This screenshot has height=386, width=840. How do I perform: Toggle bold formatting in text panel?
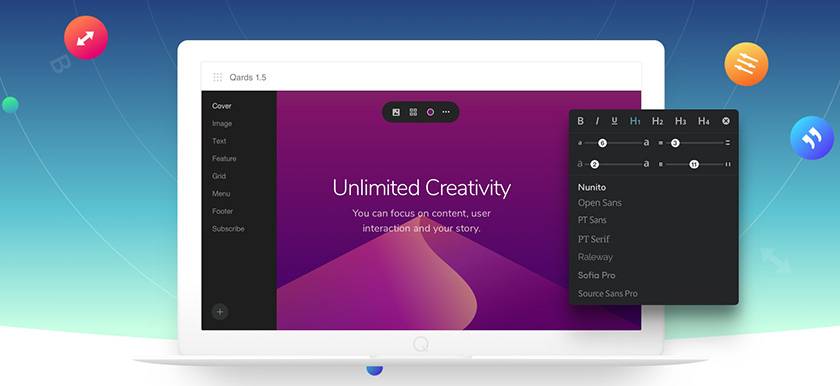click(x=580, y=122)
